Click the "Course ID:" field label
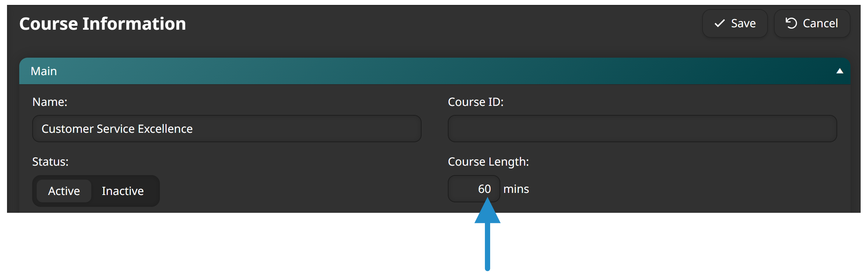This screenshot has height=275, width=868. [x=475, y=102]
